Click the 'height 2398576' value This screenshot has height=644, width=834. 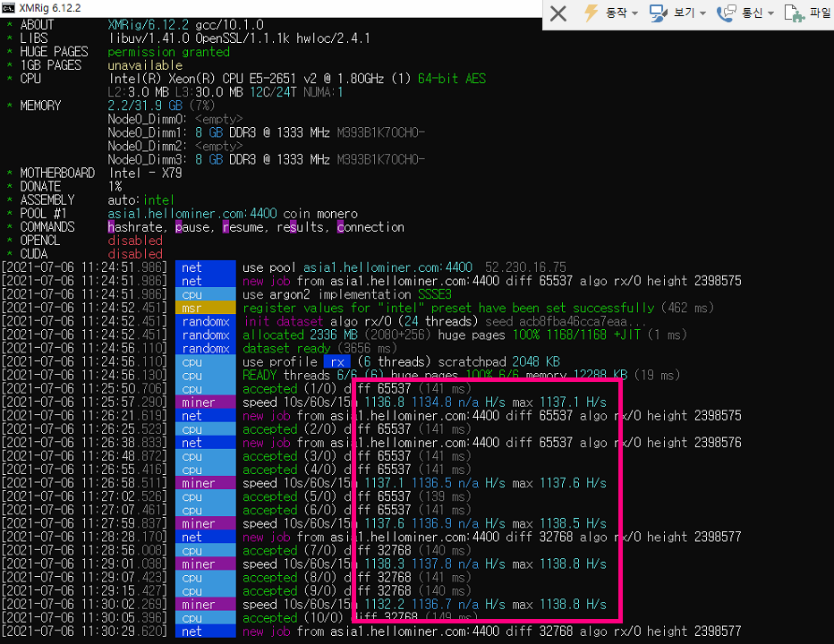click(694, 443)
